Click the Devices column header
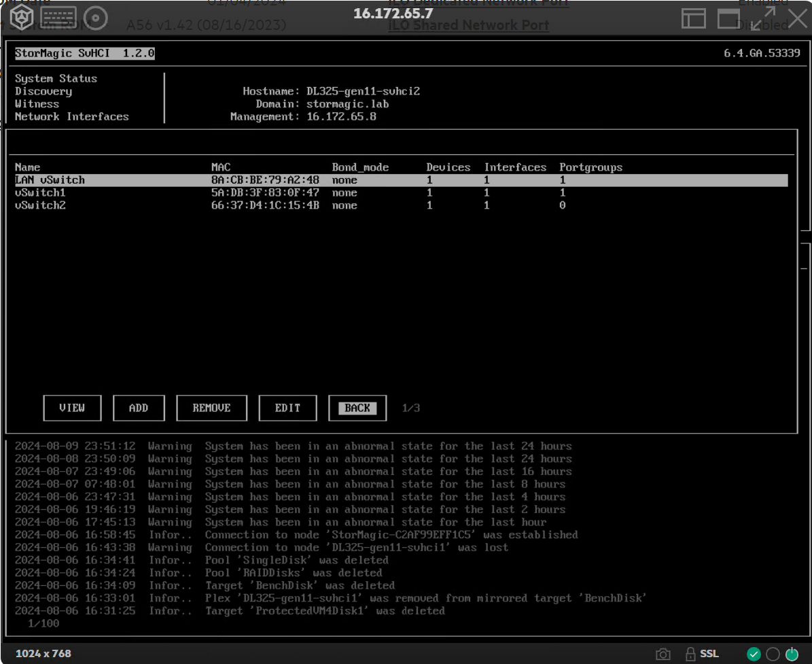 pyautogui.click(x=448, y=167)
